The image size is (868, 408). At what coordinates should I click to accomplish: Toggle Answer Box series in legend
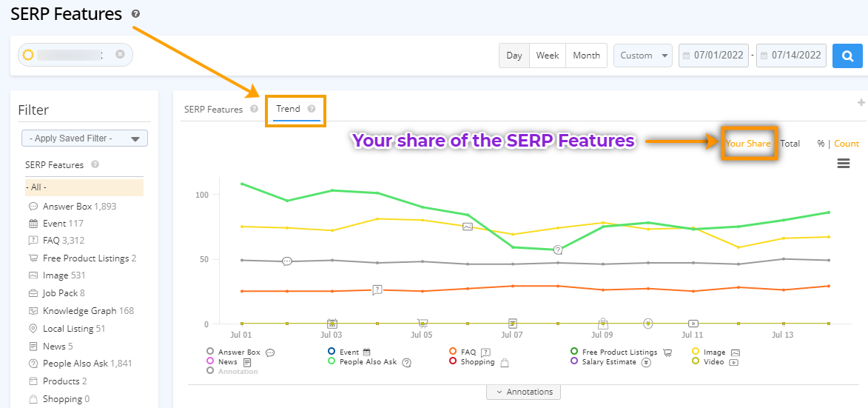point(240,352)
